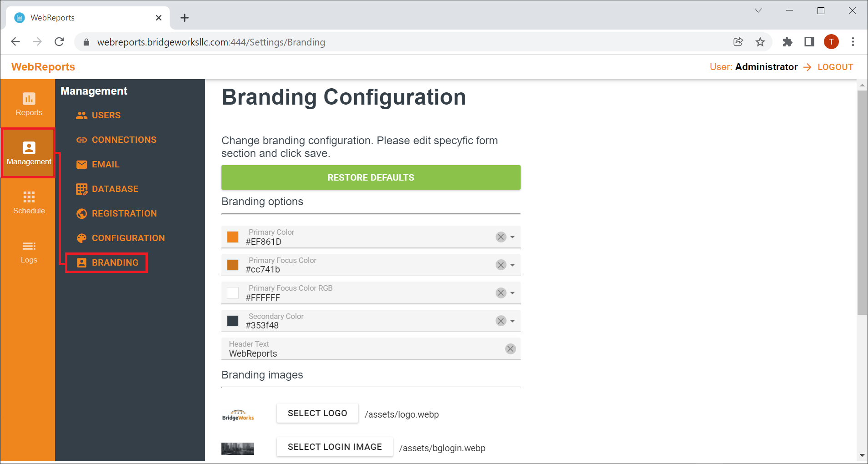The width and height of the screenshot is (868, 464).
Task: Click the logout arrow icon
Action: point(808,67)
